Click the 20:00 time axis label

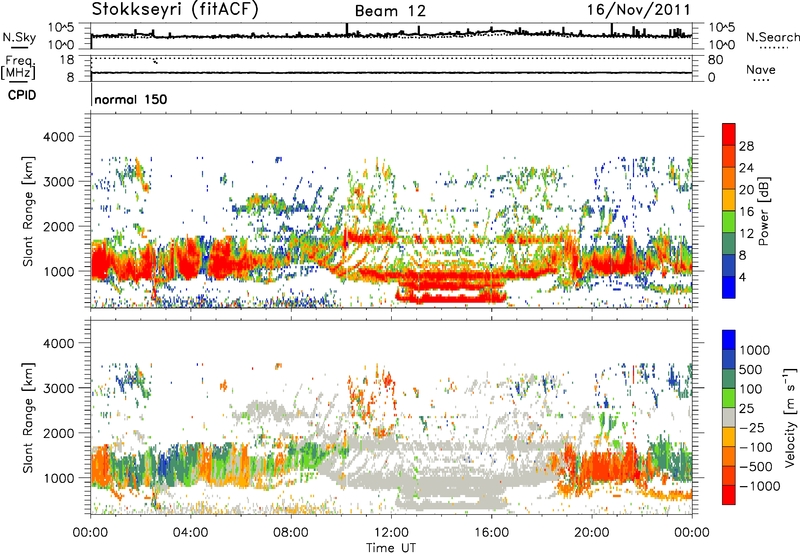click(592, 533)
